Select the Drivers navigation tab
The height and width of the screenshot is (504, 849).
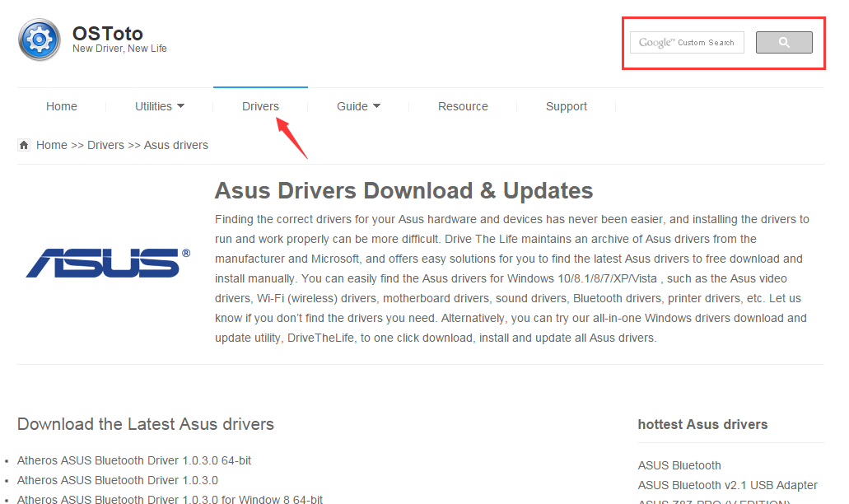(260, 106)
